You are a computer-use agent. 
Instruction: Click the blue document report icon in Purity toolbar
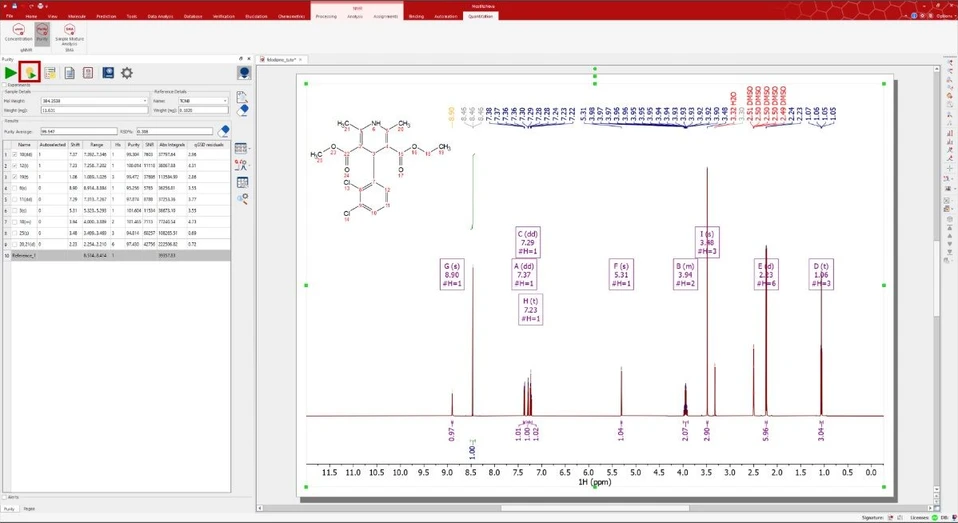70,73
